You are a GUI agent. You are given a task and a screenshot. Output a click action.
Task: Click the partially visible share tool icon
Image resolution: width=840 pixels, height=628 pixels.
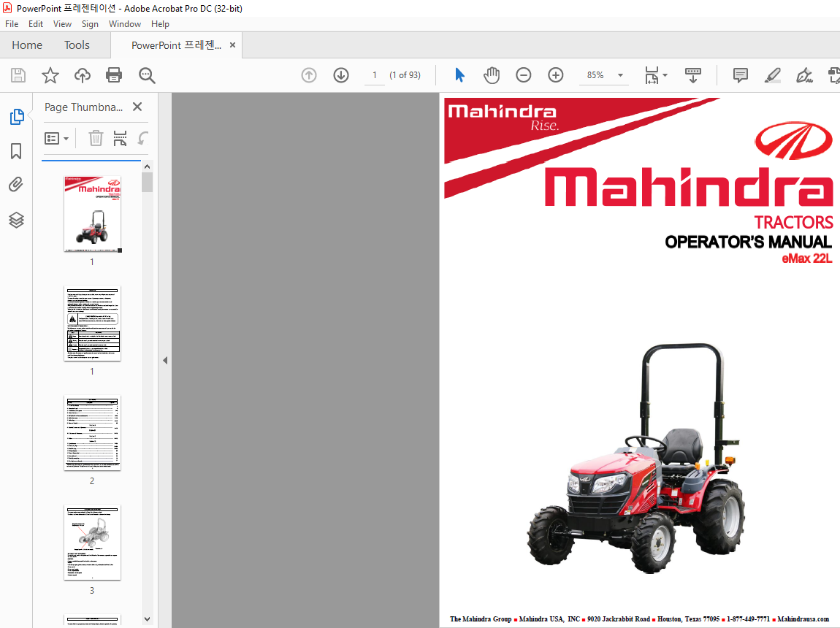click(834, 75)
